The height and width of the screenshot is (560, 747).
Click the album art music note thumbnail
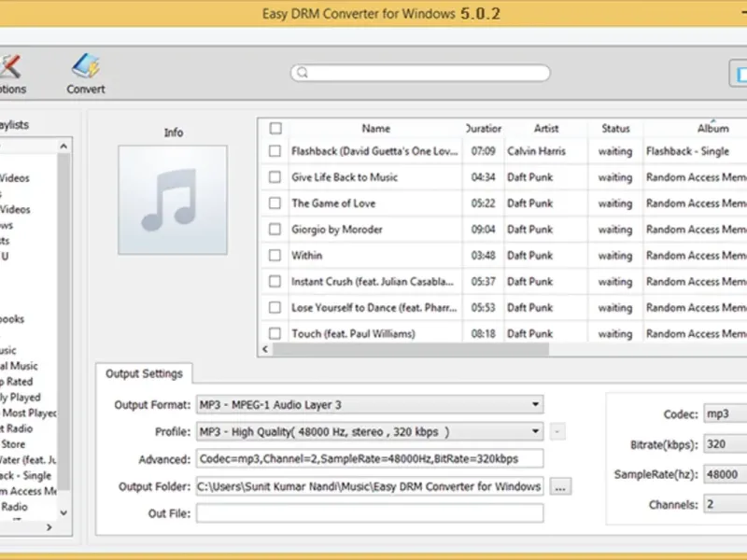point(173,200)
